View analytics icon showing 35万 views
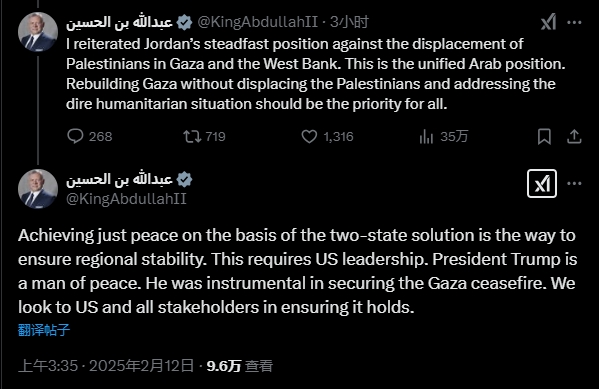The image size is (599, 389). (x=443, y=136)
